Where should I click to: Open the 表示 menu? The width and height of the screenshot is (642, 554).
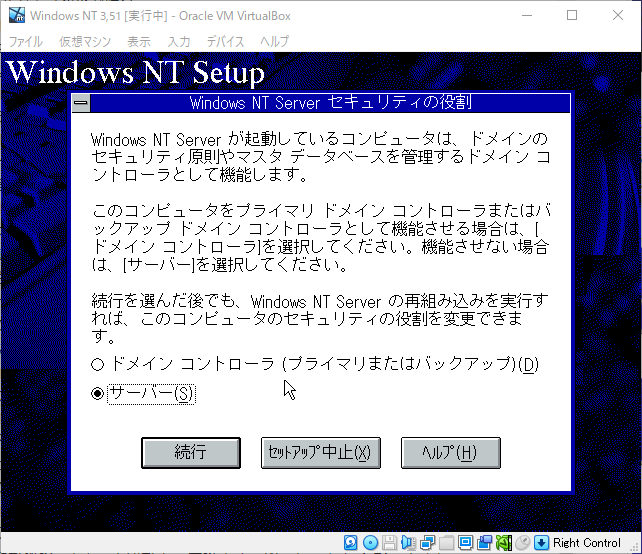(x=139, y=41)
